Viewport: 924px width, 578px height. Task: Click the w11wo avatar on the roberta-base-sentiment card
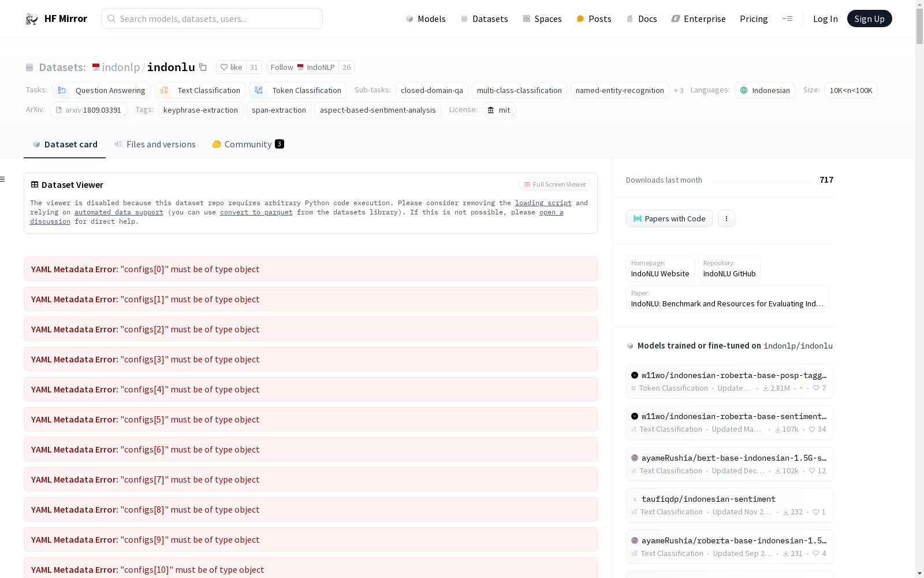(x=635, y=416)
